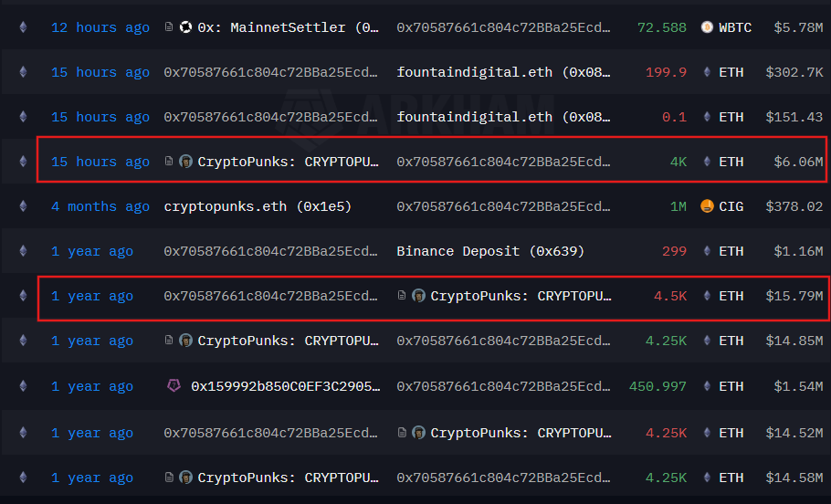Open the CryptoPunks recipient in the $15.79M row
Image resolution: width=831 pixels, height=504 pixels.
521,296
